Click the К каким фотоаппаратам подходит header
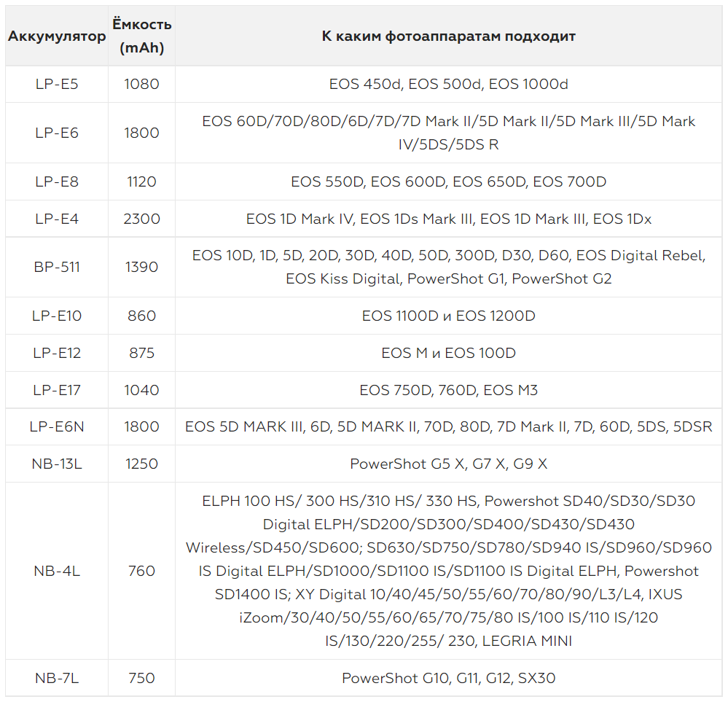The width and height of the screenshot is (728, 702). coord(448,36)
